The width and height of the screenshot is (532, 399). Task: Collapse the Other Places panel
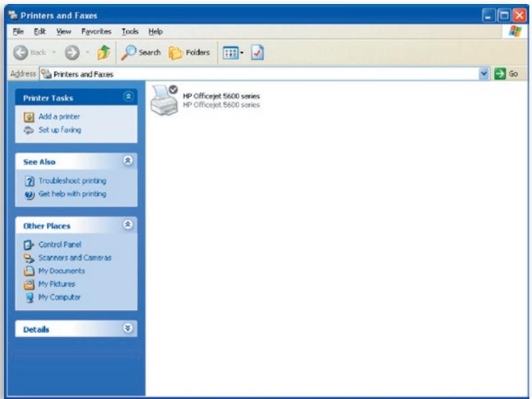[x=128, y=225]
